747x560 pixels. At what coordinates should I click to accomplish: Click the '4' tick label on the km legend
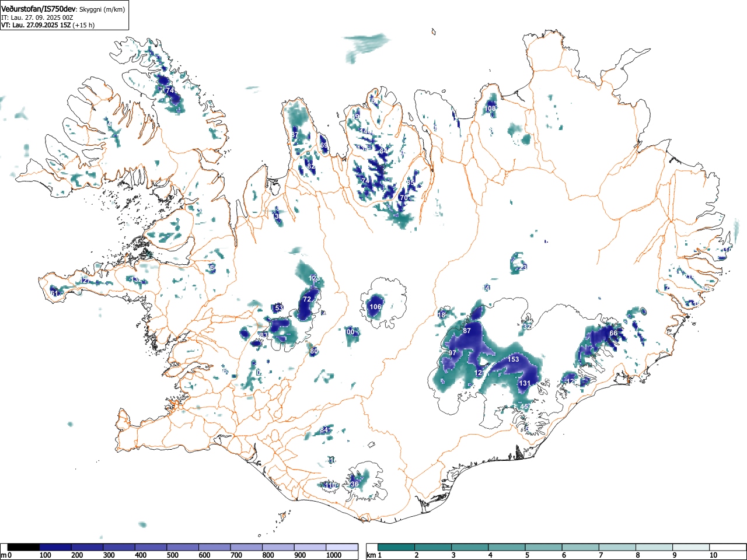click(490, 555)
